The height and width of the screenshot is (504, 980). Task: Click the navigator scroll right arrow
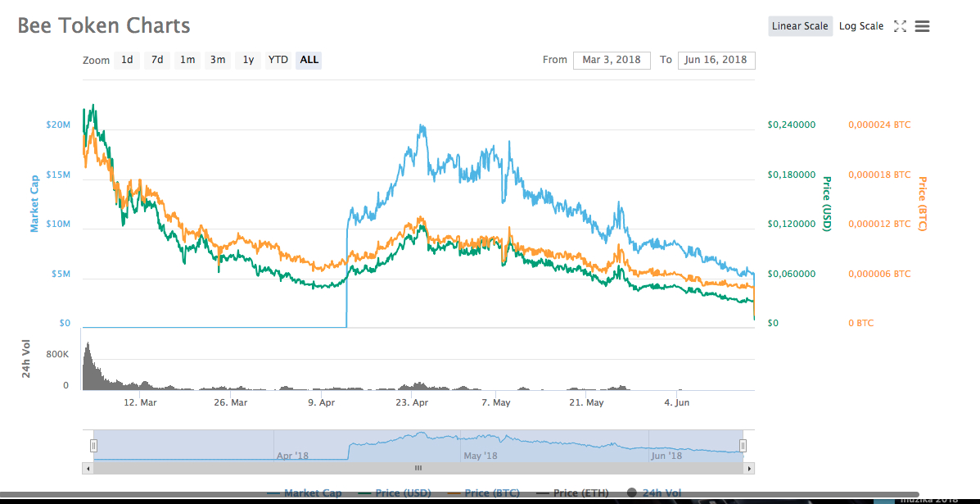[x=749, y=468]
